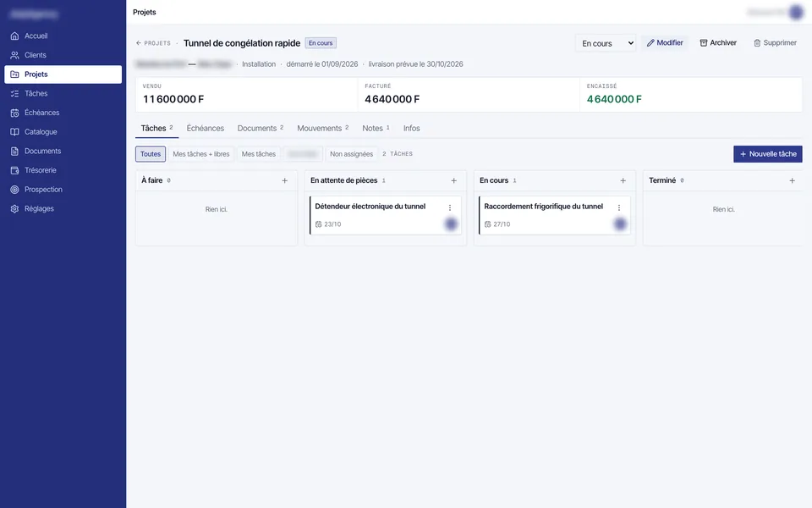Image resolution: width=812 pixels, height=508 pixels.
Task: Open the Détendeur électronique du tunnel task
Action: pos(386,215)
